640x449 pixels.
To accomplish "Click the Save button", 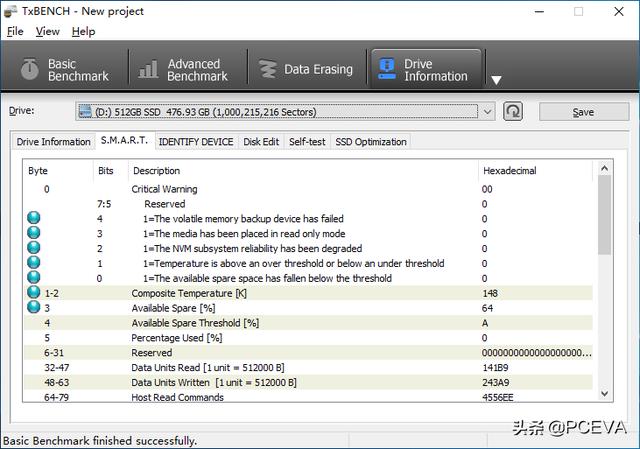I will [x=584, y=112].
